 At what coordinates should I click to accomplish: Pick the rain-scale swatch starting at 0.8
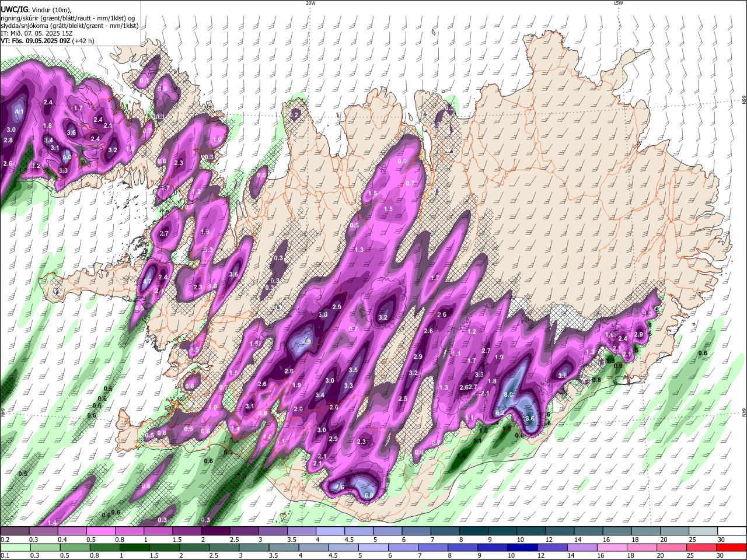point(104,548)
